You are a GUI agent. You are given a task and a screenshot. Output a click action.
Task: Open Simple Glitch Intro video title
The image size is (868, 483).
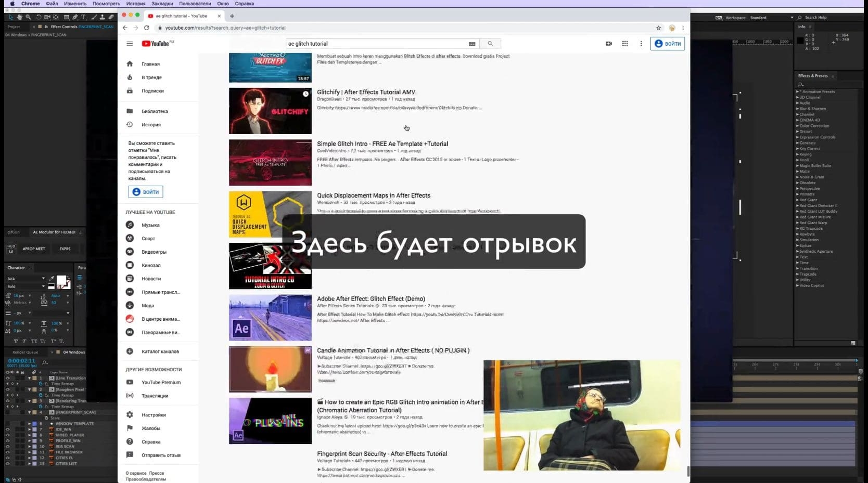click(x=382, y=144)
